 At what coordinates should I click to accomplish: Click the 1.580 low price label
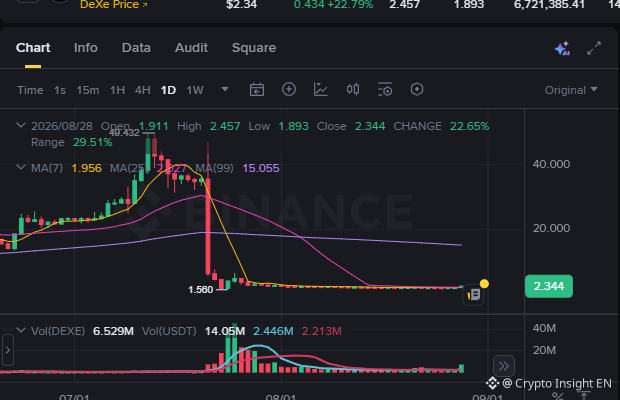point(200,290)
